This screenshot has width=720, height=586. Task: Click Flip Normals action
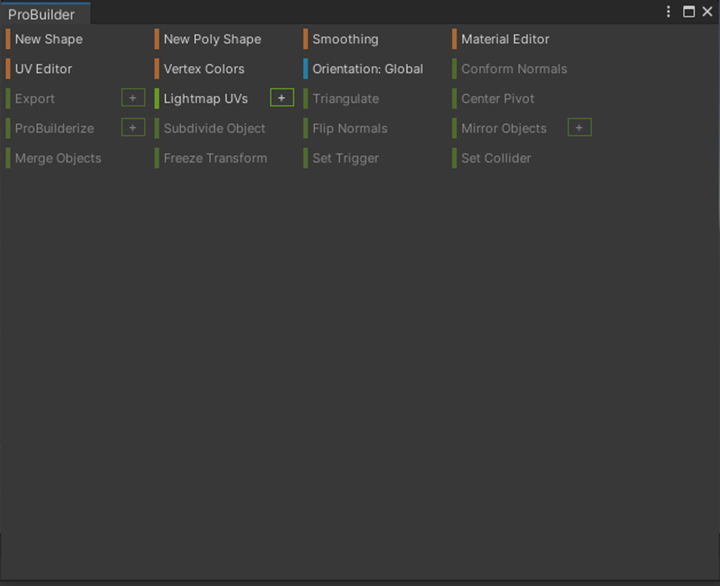click(350, 129)
